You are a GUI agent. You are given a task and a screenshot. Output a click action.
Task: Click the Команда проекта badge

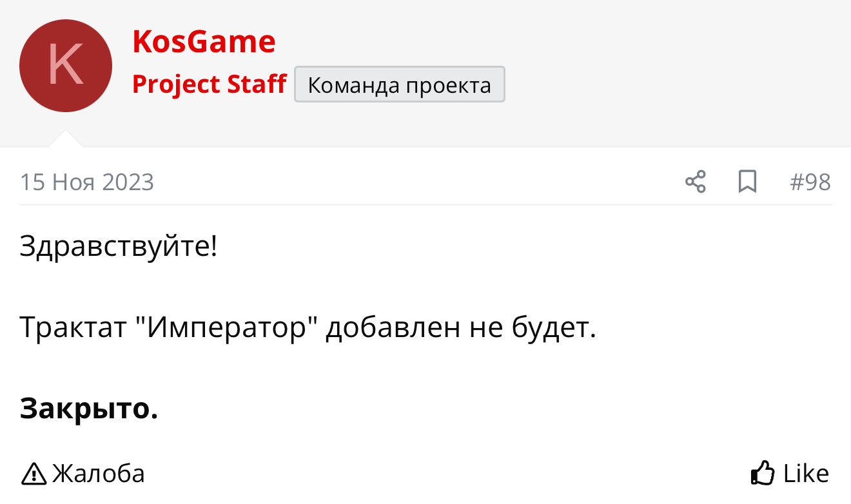pos(400,84)
